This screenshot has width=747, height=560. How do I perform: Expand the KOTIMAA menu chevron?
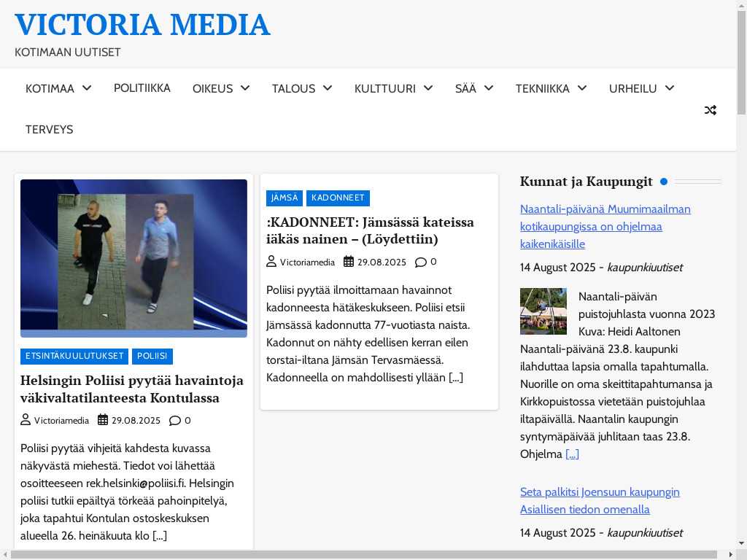click(87, 88)
